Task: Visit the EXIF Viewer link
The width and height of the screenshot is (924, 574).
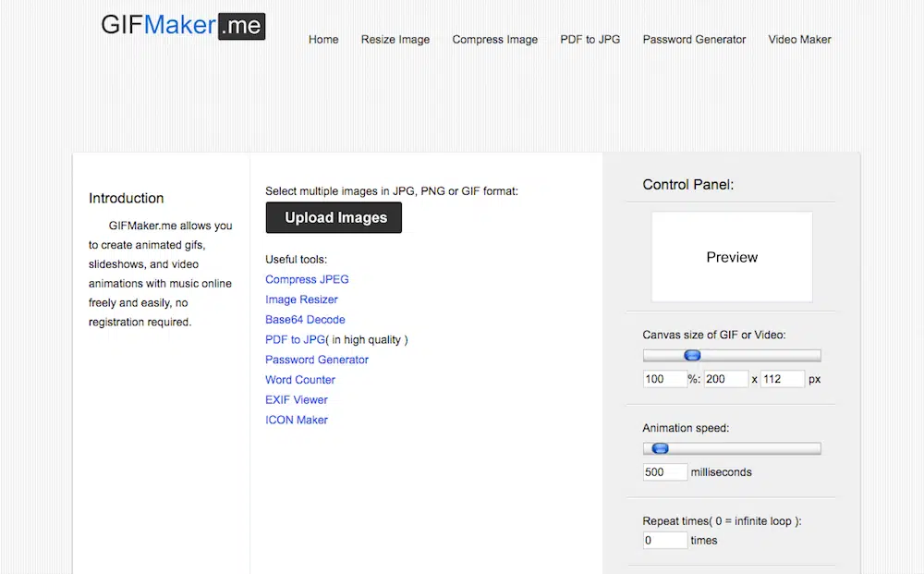Action: click(x=297, y=400)
